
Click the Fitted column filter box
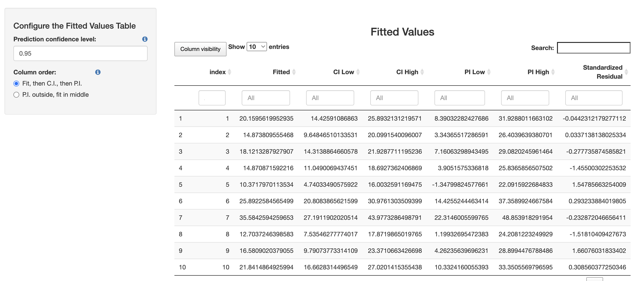click(265, 98)
